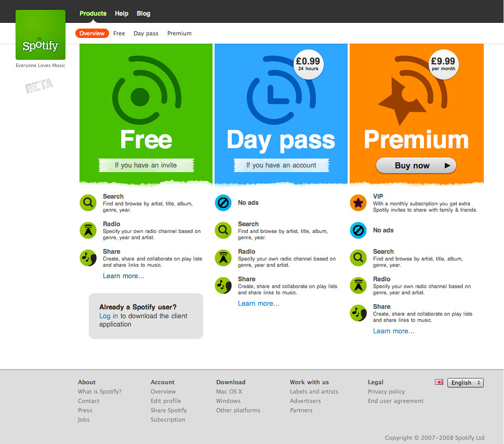This screenshot has width=504, height=444.
Task: Click the No ads icon under Day pass
Action: [223, 203]
